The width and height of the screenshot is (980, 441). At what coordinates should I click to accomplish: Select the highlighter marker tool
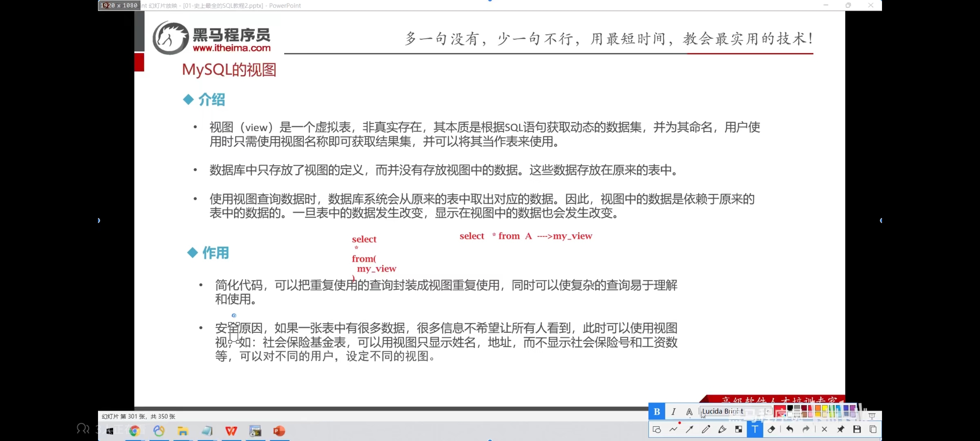click(x=722, y=429)
